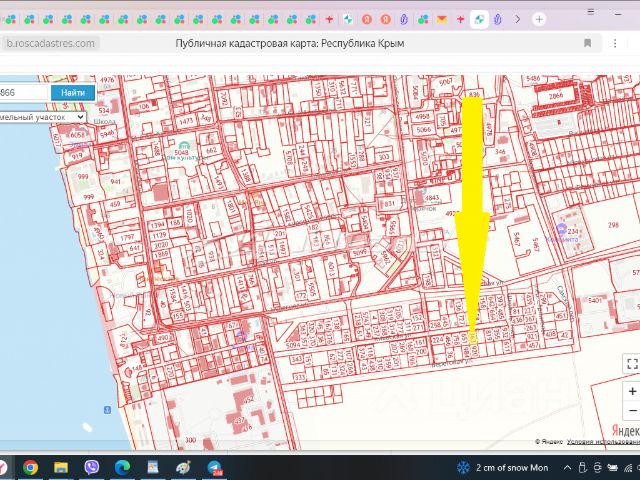Click the b.roscadastres.com address bar
Viewport: 640px width, 480px height.
(x=52, y=43)
